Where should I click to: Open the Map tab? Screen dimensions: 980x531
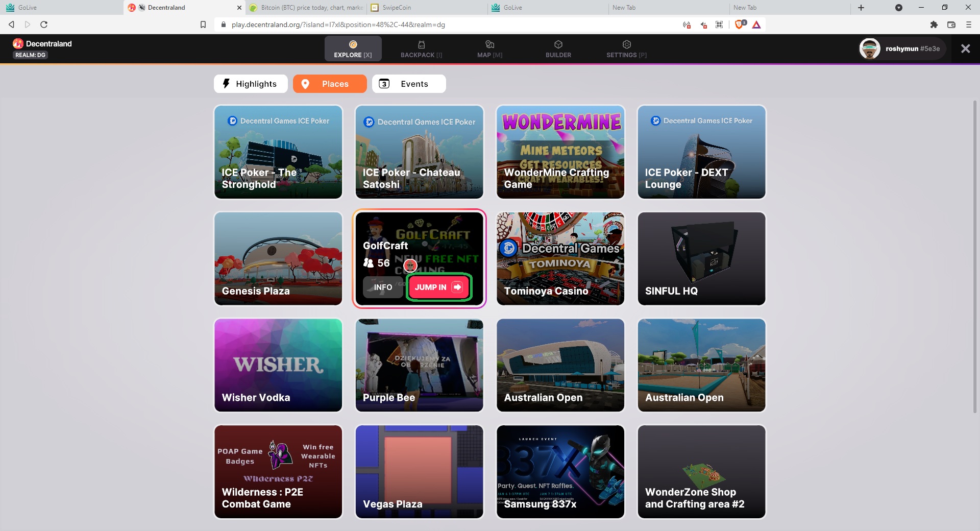pos(489,49)
